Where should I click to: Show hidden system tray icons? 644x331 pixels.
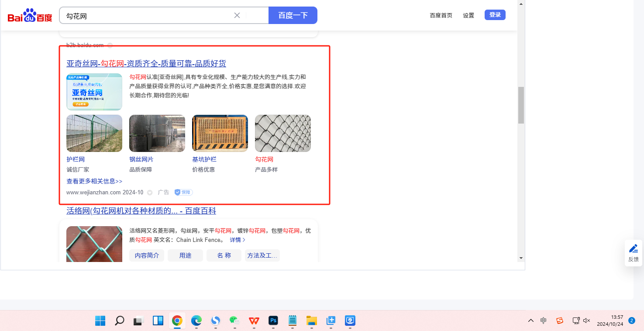click(531, 321)
